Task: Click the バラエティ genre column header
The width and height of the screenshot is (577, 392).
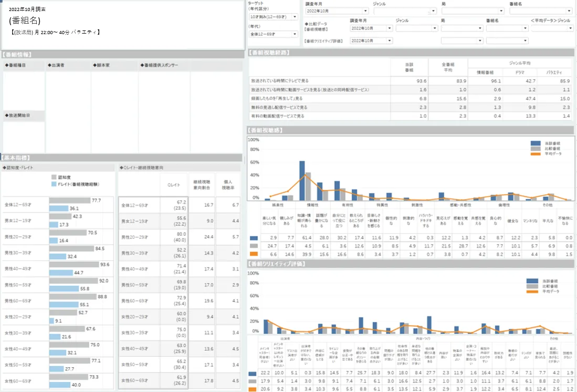Action: [x=554, y=72]
